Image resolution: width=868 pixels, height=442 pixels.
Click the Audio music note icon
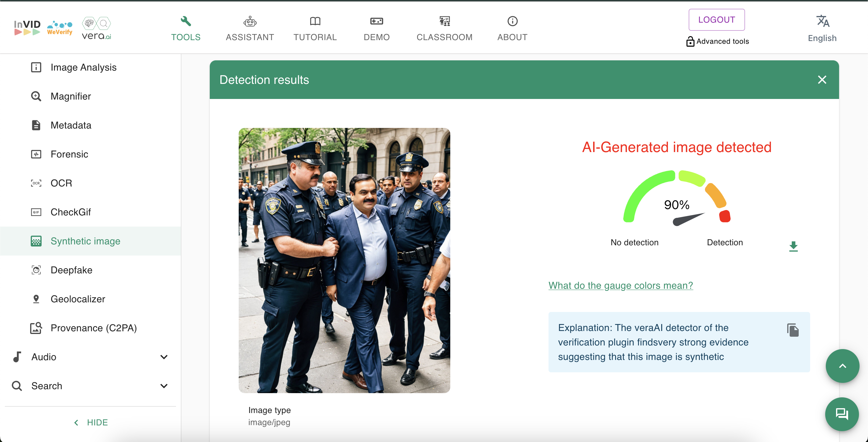tap(17, 357)
